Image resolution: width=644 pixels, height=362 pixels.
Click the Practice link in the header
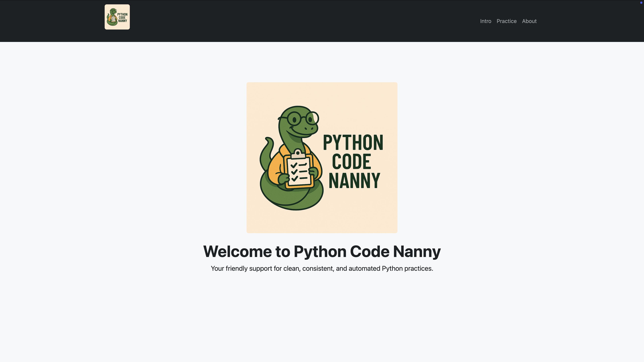click(506, 21)
